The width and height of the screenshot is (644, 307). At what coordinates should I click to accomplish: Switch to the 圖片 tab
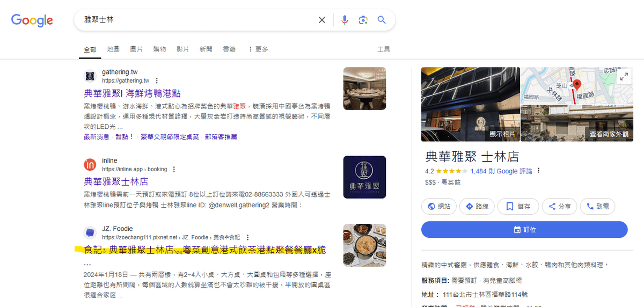click(x=136, y=49)
